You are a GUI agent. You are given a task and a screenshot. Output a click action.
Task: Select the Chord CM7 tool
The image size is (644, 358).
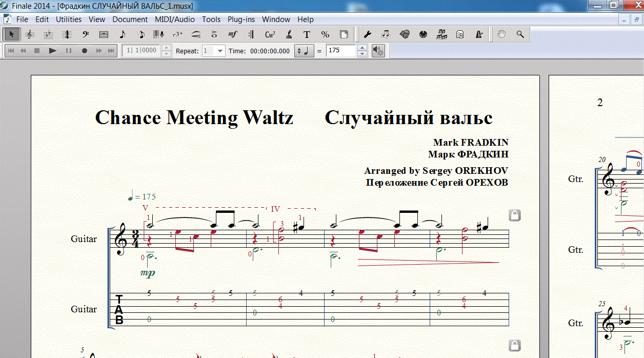270,34
